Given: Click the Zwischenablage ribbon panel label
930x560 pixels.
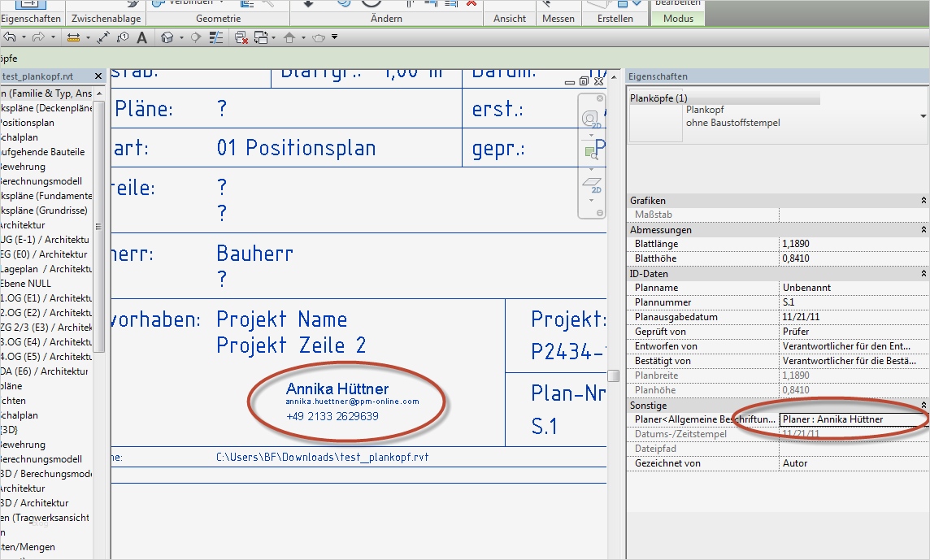Looking at the screenshot, I should (106, 19).
